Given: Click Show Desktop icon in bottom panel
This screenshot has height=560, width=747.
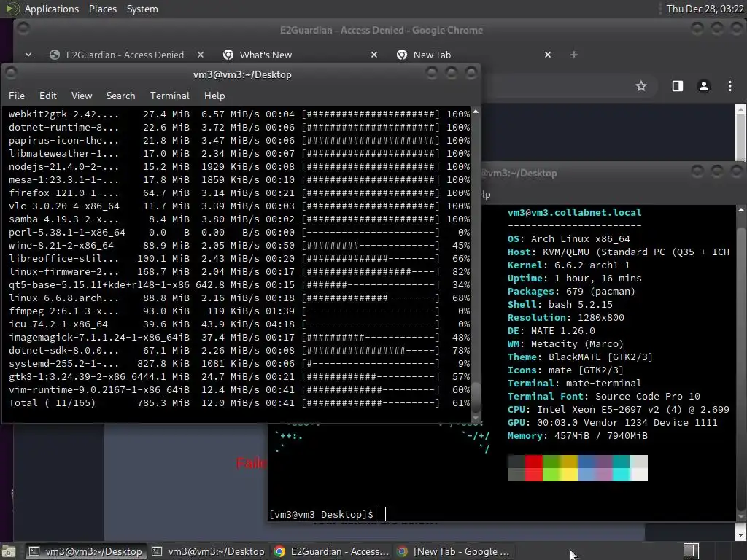Looking at the screenshot, I should (x=9, y=551).
